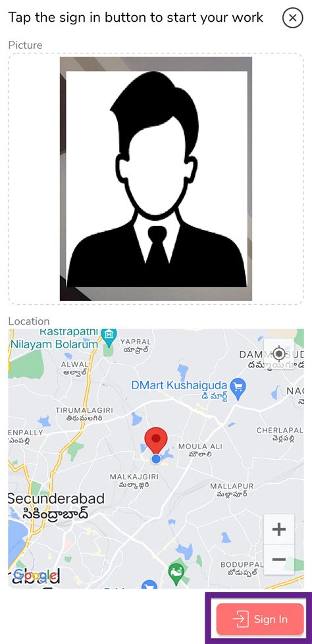Close the sign-in dialog with the X icon

tap(292, 18)
